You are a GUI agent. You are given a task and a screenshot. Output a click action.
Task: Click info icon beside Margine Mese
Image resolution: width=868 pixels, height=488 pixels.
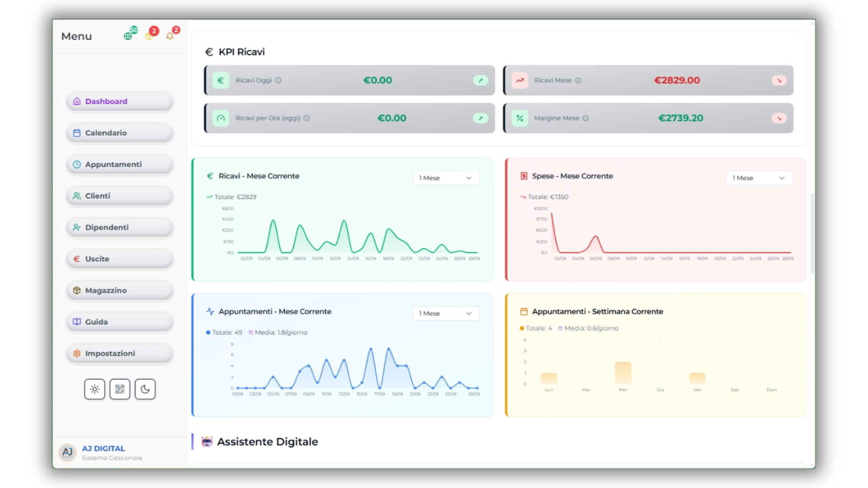586,118
